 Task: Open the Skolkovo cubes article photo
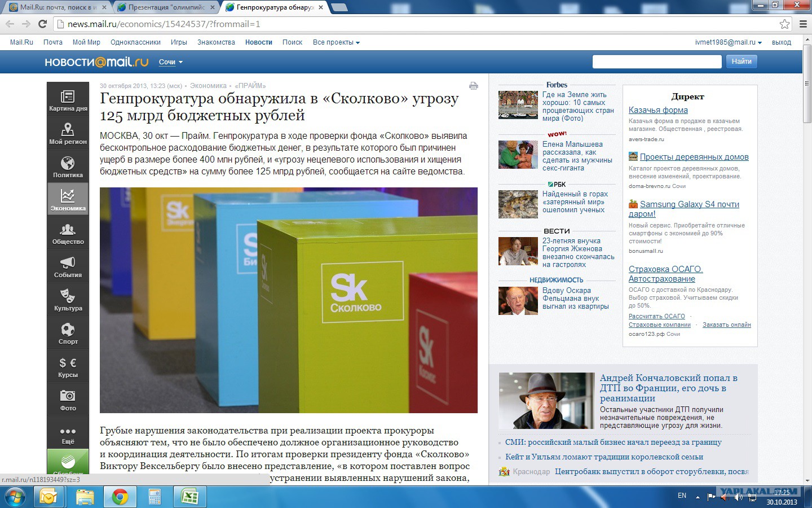click(x=289, y=300)
